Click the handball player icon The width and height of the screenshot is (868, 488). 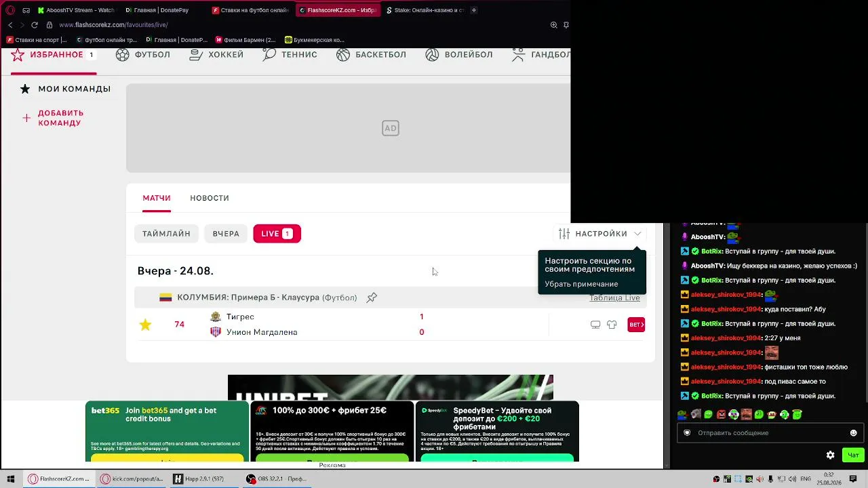click(518, 55)
